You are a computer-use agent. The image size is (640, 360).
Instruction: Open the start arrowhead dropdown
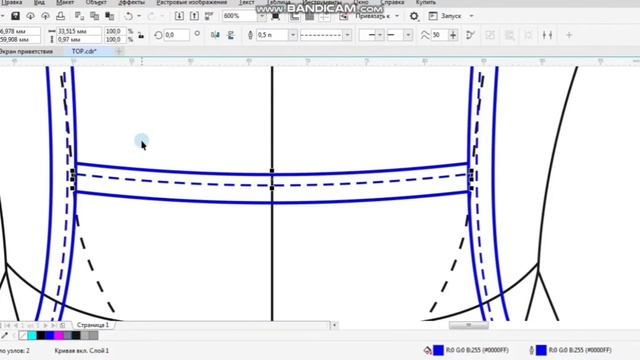click(x=380, y=35)
